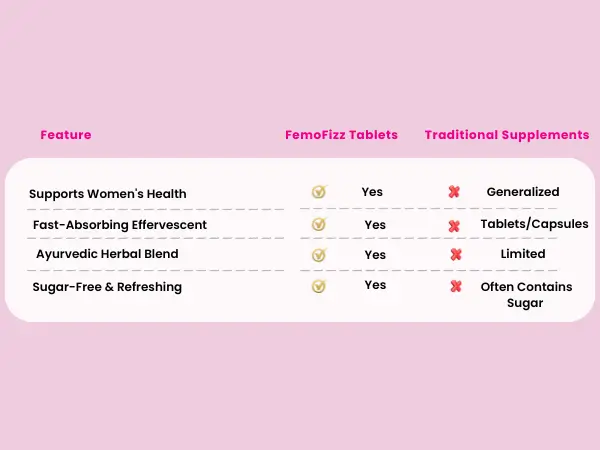Click the Often Contains Sugar text
Screen dimensions: 600x450
524,294
